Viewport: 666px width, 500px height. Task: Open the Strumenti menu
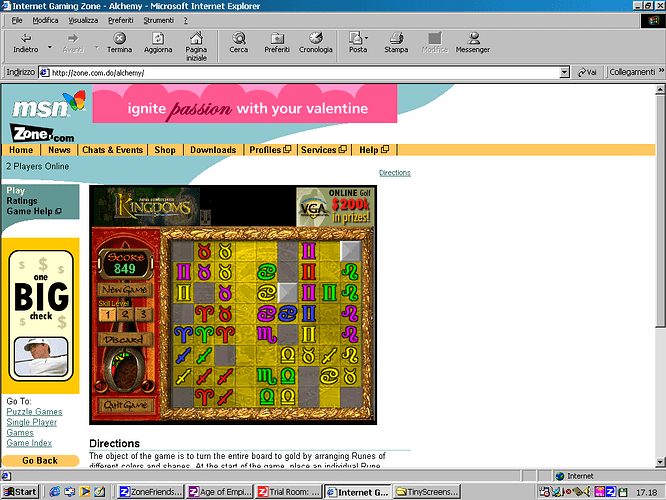(158, 20)
